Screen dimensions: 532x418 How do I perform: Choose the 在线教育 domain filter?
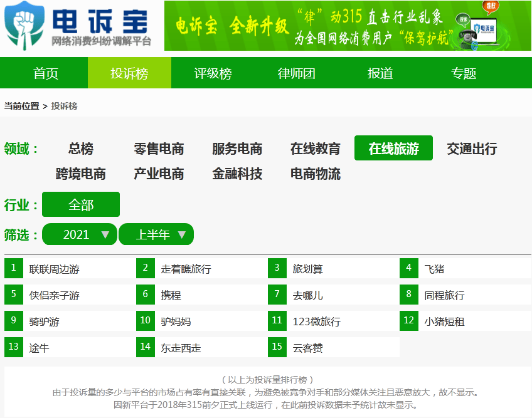315,149
